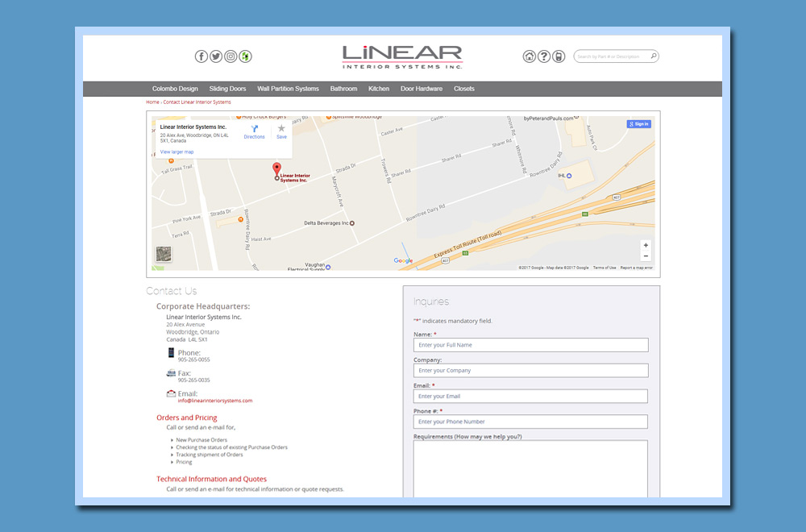The width and height of the screenshot is (806, 532).
Task: Open the Kitchen menu
Action: tap(379, 89)
